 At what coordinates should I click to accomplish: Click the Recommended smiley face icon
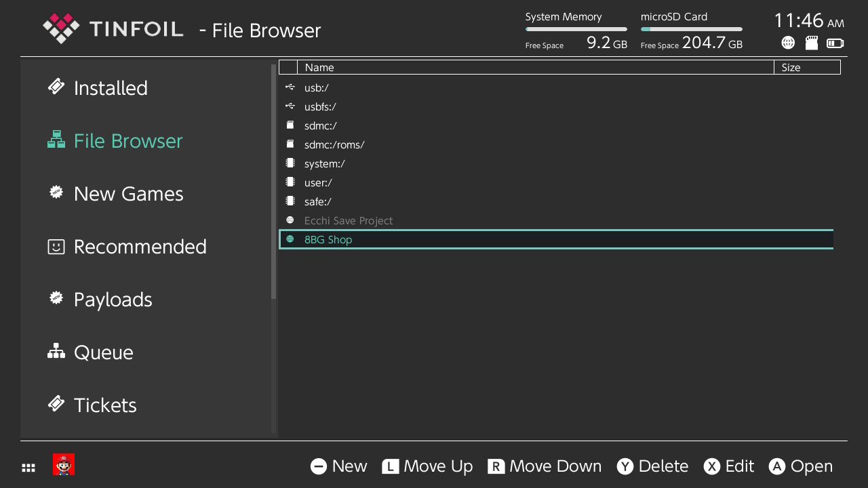56,246
